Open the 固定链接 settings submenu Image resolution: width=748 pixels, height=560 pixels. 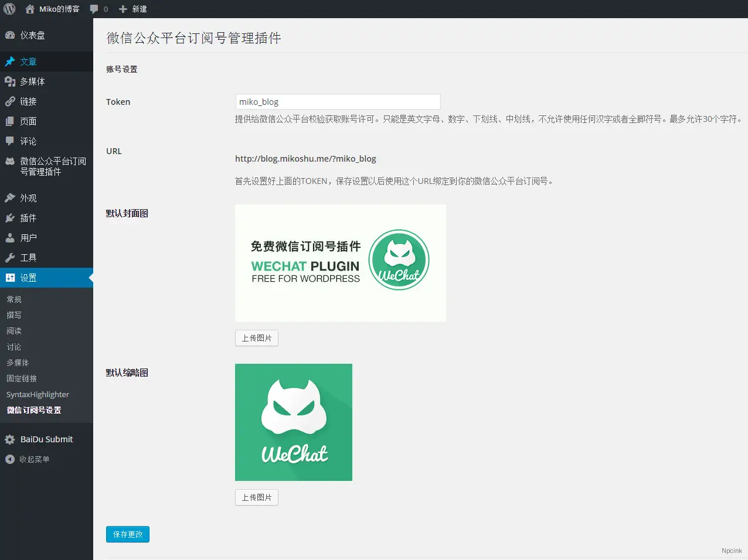point(22,378)
